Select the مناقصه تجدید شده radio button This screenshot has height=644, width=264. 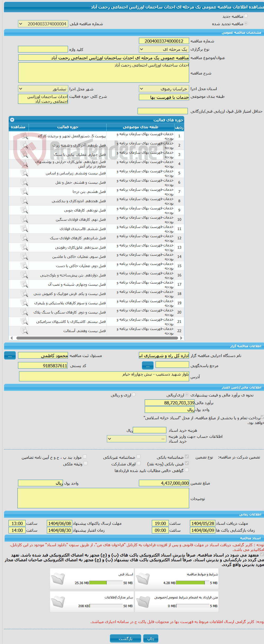[246, 24]
